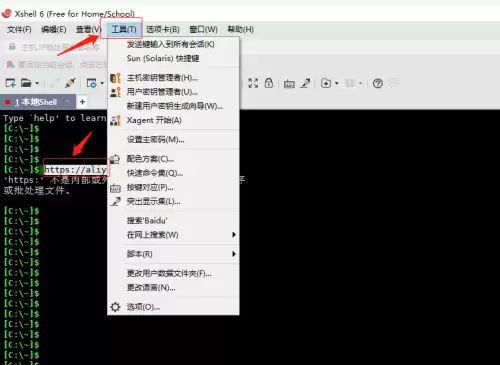This screenshot has height=365, width=500.
Task: Click the lock screen padlock icon
Action: click(269, 83)
